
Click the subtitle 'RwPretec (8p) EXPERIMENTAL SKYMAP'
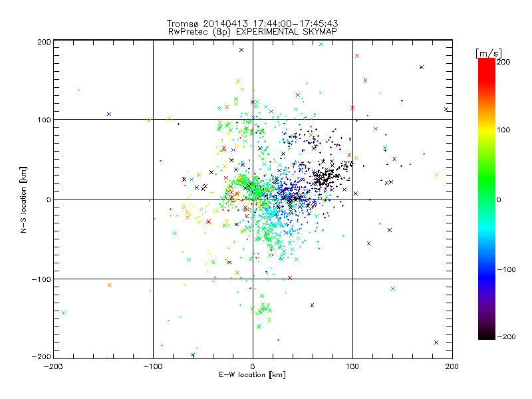(252, 31)
